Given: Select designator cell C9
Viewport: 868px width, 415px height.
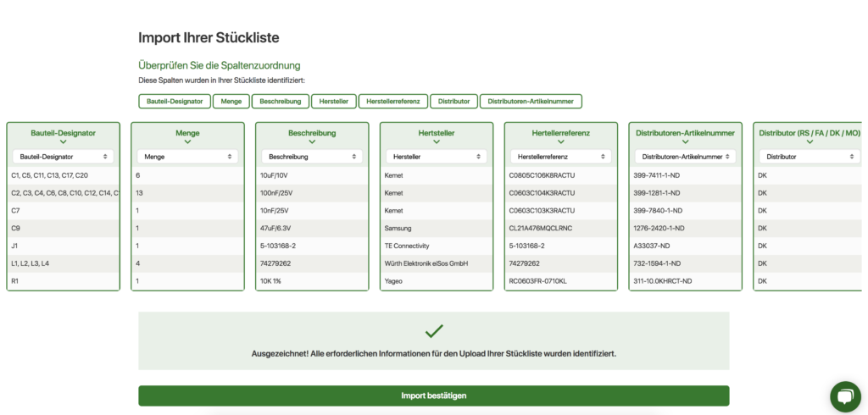Looking at the screenshot, I should [63, 228].
